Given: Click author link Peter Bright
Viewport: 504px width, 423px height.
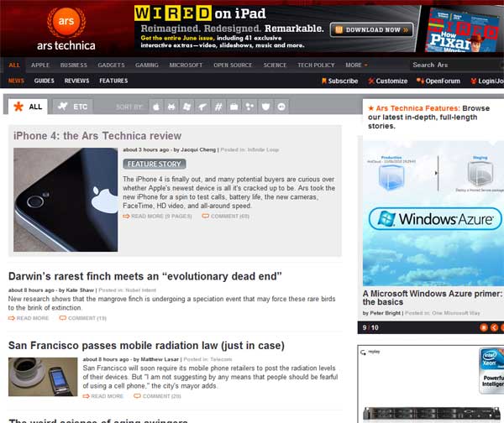Looking at the screenshot, I should click(385, 313).
